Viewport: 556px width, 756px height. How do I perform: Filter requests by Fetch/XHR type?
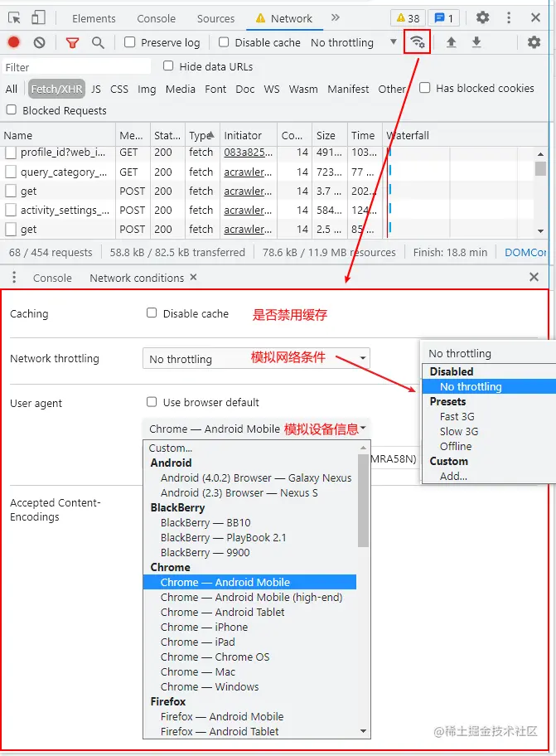pyautogui.click(x=56, y=90)
